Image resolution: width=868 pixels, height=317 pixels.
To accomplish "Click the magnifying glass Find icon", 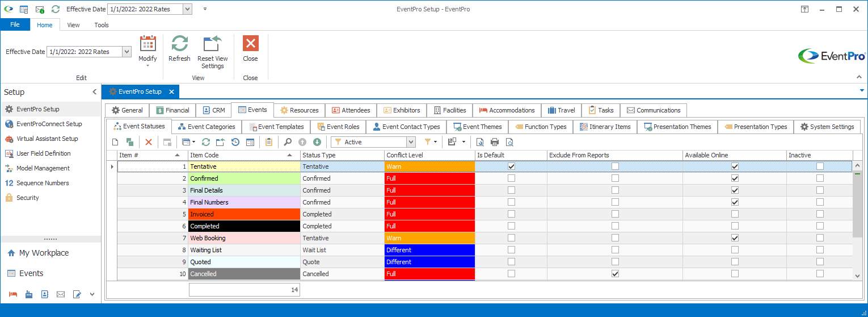I will [288, 142].
